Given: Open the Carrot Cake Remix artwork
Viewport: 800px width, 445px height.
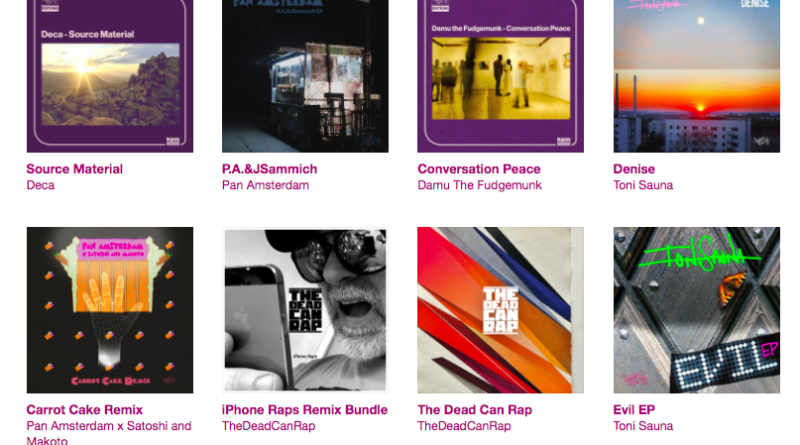Looking at the screenshot, I should [x=110, y=310].
